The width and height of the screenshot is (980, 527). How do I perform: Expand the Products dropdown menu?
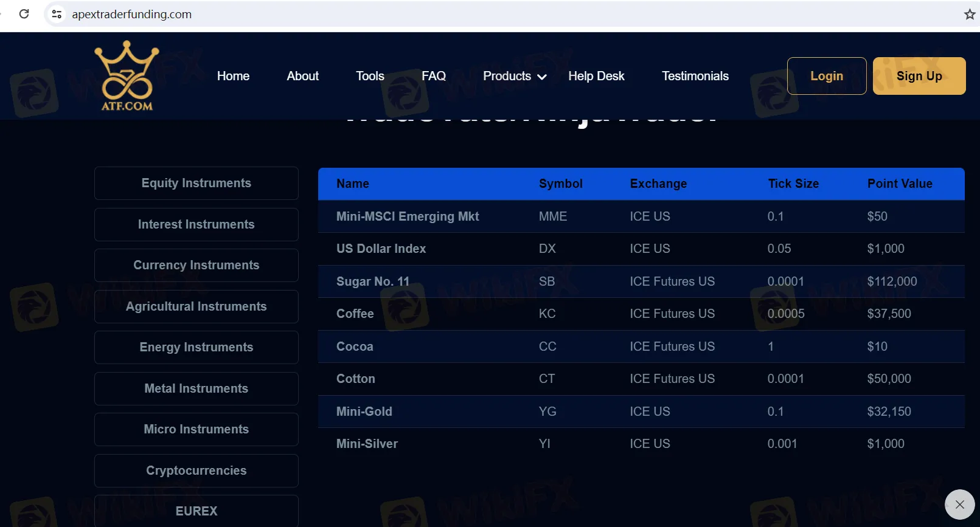coord(514,76)
